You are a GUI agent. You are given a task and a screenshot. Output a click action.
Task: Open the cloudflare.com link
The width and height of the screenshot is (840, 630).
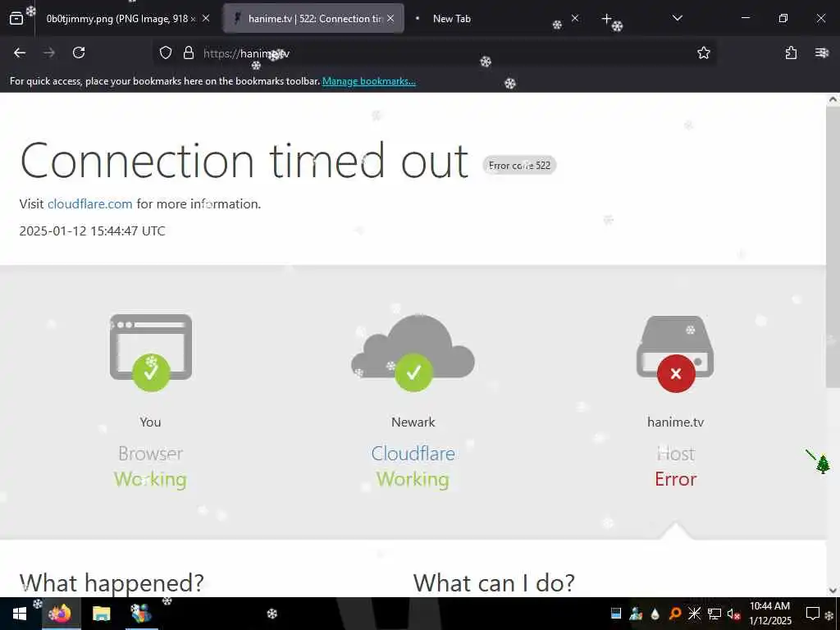[89, 204]
